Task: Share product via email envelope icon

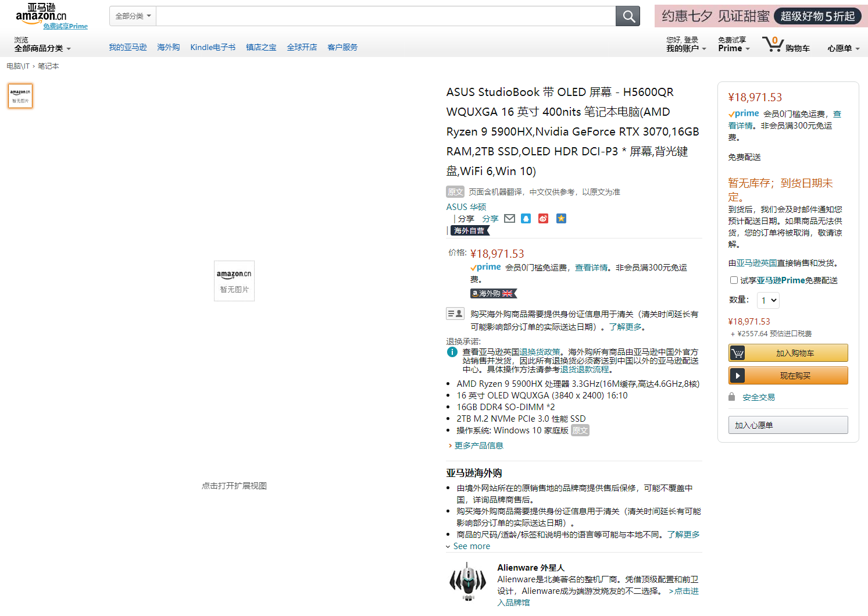Action: pos(509,219)
